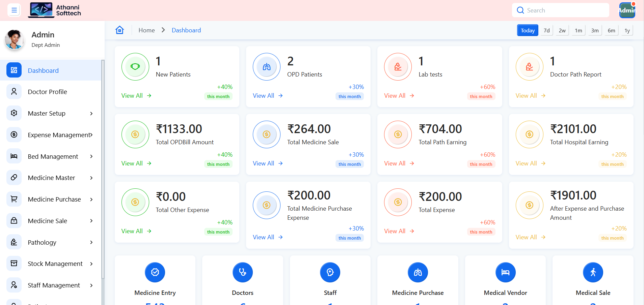Screen dimensions: 644x305
Task: Select the 1y time filter
Action: coord(627,30)
